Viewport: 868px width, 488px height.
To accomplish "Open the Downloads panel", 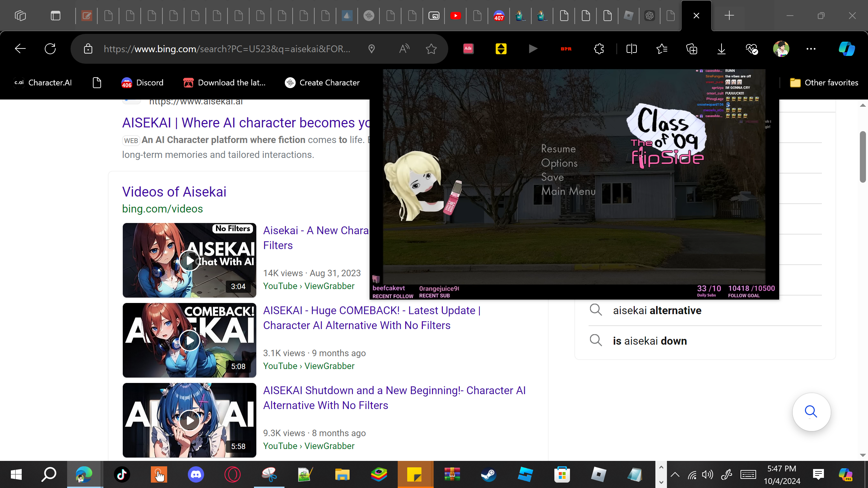I will 722,49.
